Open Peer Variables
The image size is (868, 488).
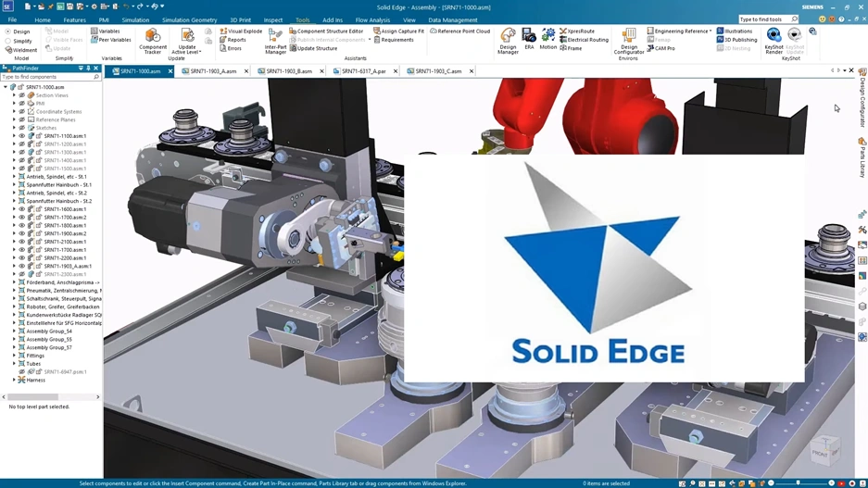point(111,40)
